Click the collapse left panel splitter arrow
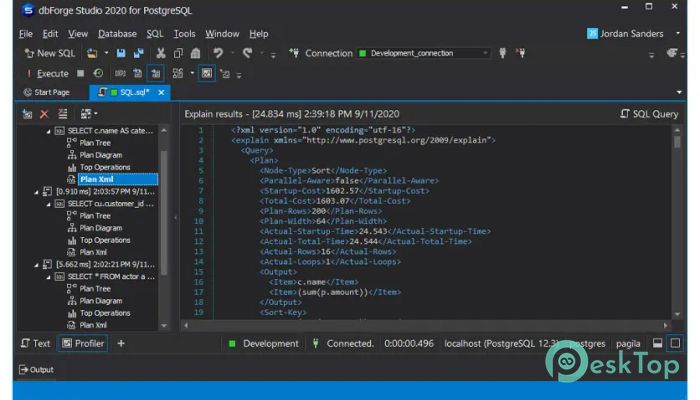This screenshot has width=700, height=400. [175, 218]
